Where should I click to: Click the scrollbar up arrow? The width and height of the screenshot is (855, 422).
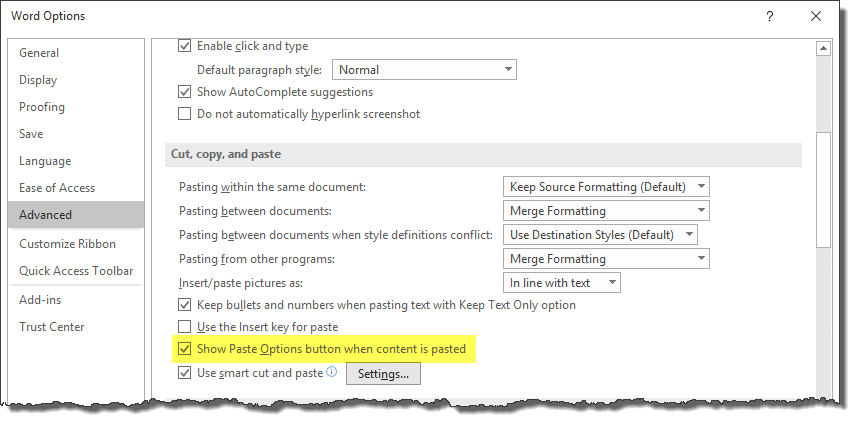coord(823,49)
